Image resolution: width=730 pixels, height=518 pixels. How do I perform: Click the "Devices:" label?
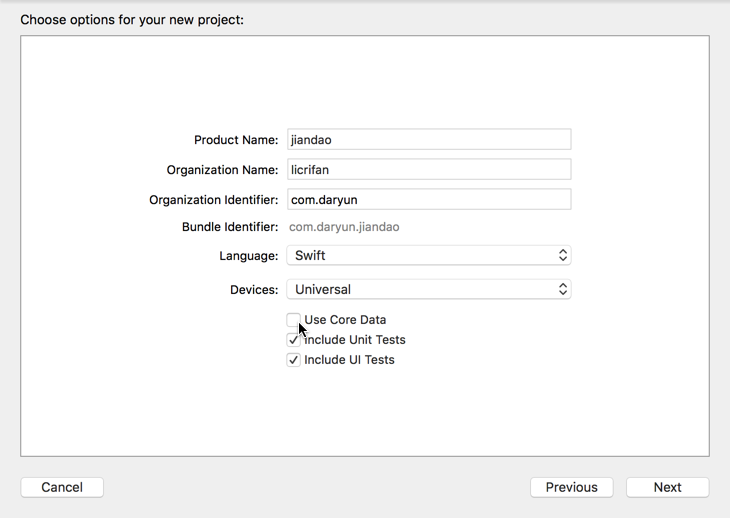pos(254,290)
